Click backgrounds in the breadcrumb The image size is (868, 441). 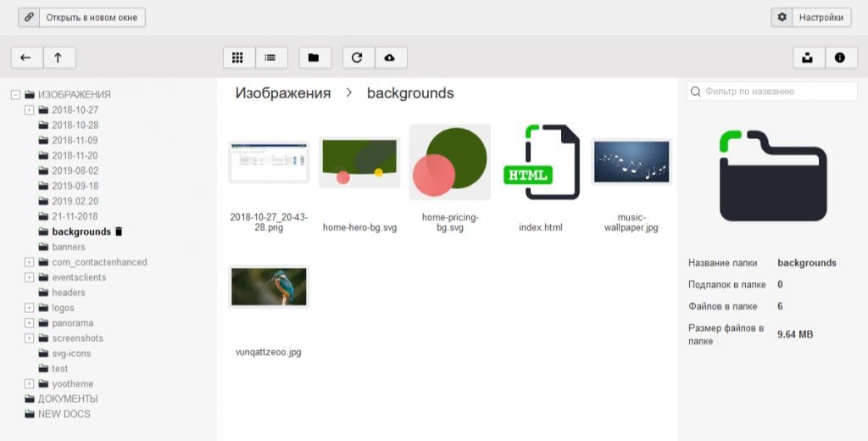[x=410, y=93]
